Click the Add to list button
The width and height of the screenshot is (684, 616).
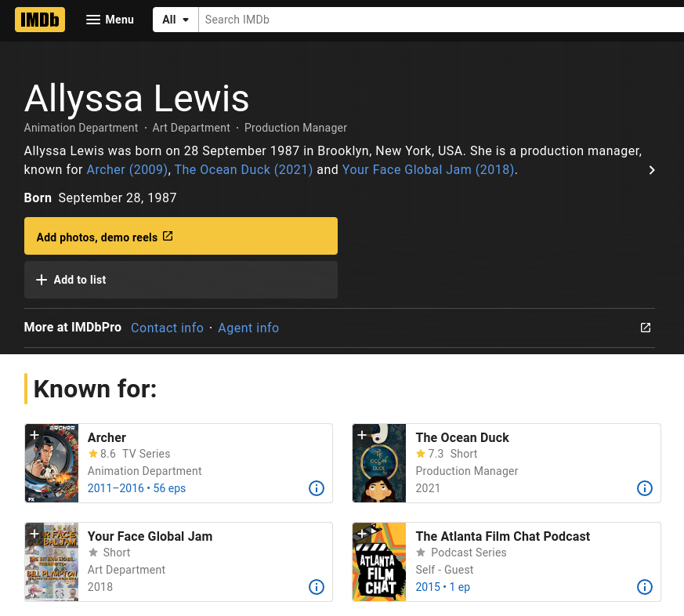[180, 280]
